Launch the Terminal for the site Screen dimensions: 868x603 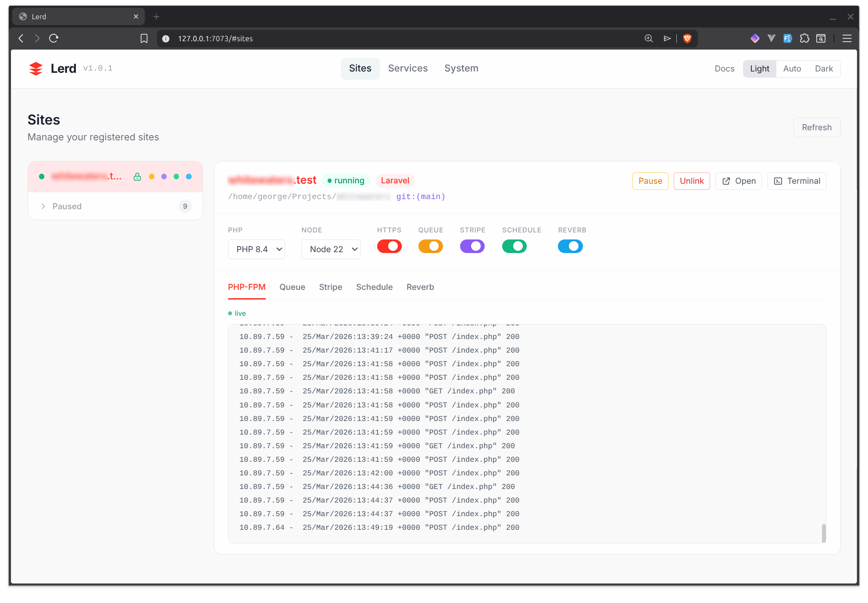[797, 181]
